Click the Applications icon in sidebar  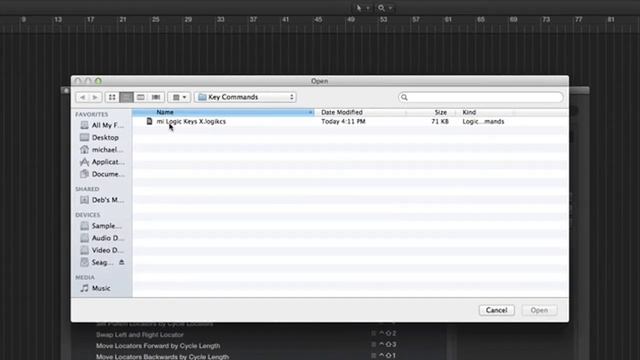(84, 162)
